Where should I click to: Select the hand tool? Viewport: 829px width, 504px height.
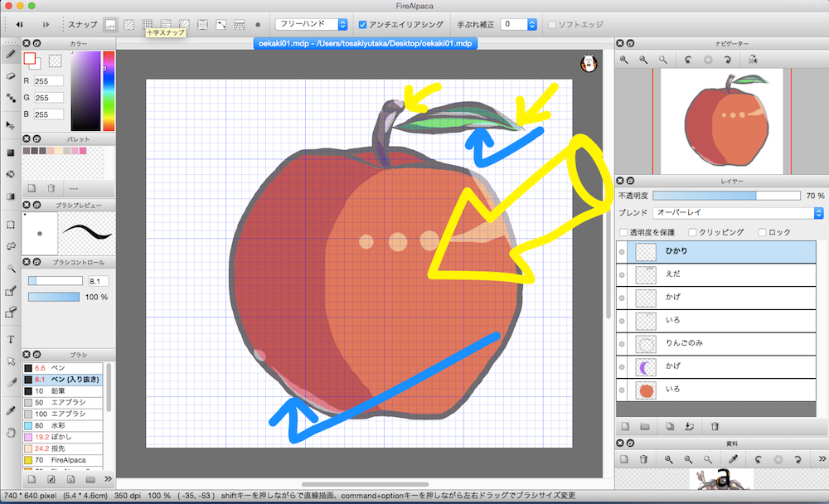point(11,433)
